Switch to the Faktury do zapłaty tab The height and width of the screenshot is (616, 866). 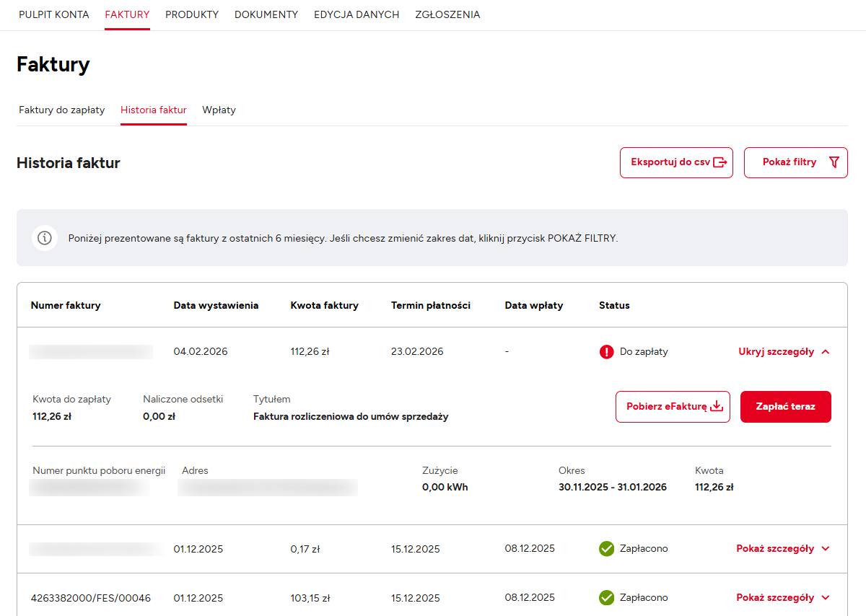(x=62, y=110)
